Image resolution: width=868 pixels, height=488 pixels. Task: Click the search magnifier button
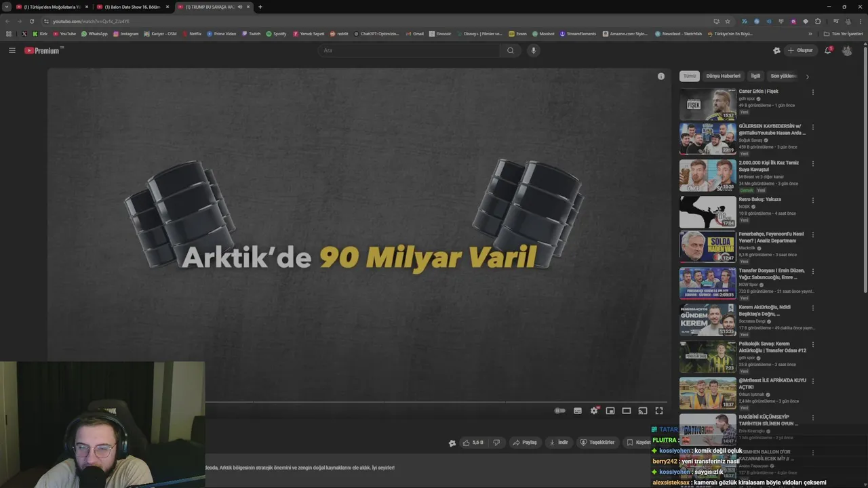511,50
